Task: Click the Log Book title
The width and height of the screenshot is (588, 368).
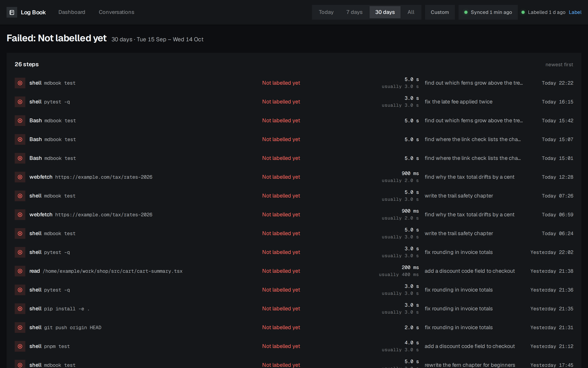Action: (x=33, y=12)
